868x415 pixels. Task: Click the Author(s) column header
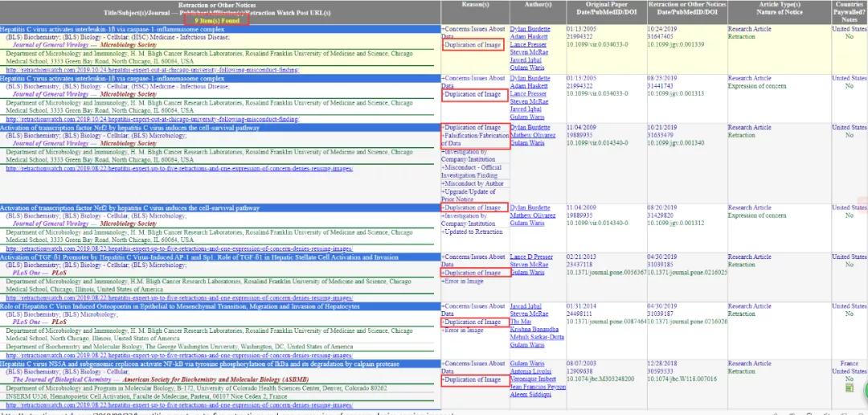pyautogui.click(x=538, y=5)
